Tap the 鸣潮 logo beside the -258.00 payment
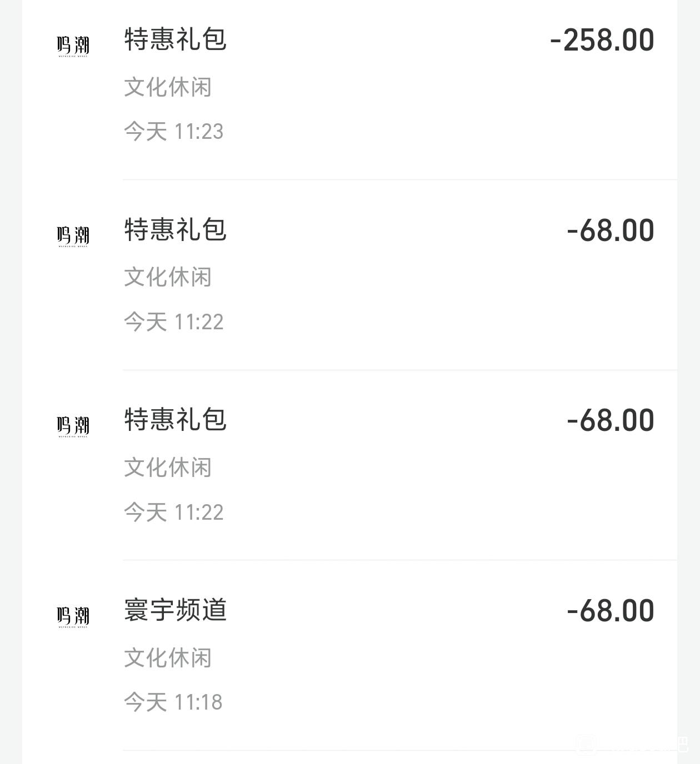Viewport: 700px width, 764px height. (73, 46)
